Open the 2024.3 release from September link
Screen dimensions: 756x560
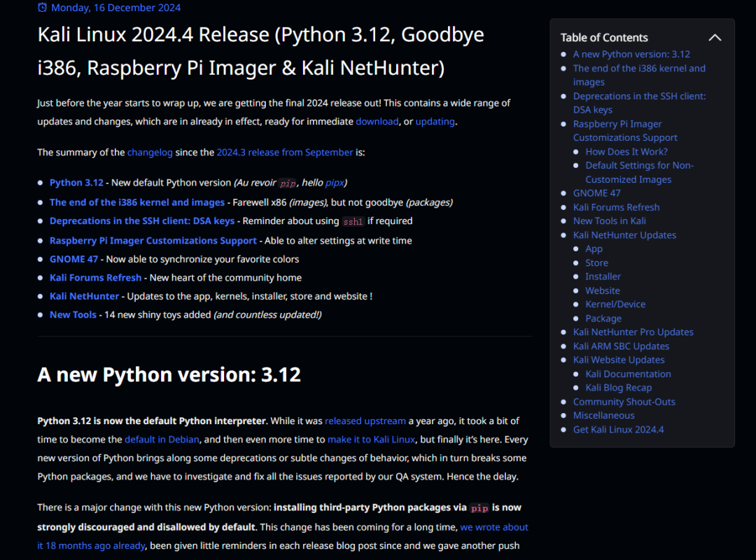pos(284,153)
